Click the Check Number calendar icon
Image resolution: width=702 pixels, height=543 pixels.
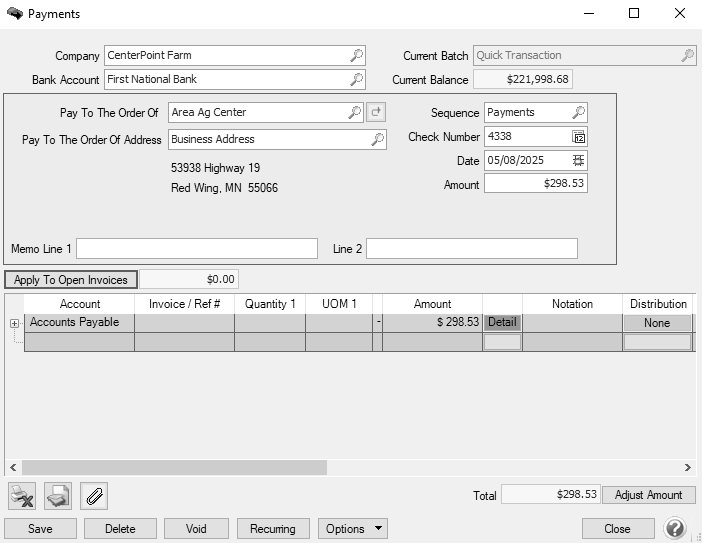point(578,137)
